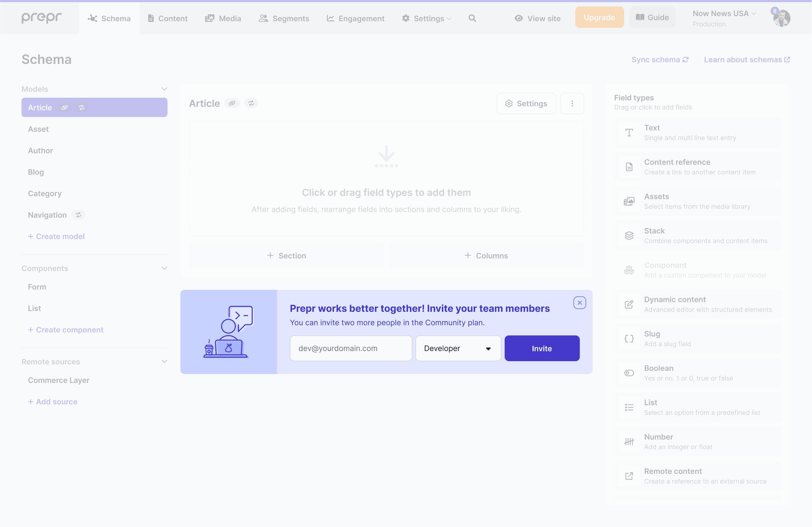Click sync badge on Article sidebar item
This screenshot has width=812, height=527.
(x=82, y=107)
